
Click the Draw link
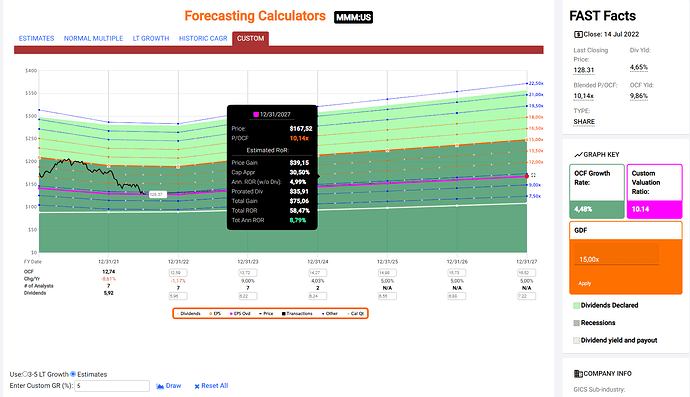[173, 386]
